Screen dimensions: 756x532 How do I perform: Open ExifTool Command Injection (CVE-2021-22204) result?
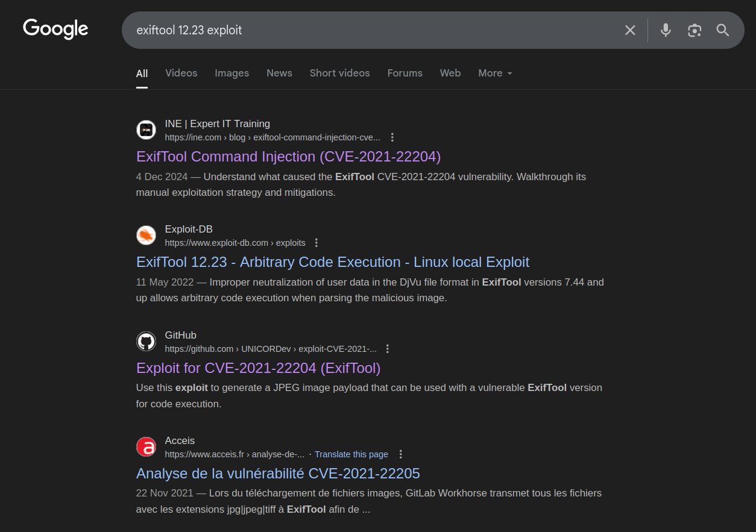(x=289, y=157)
